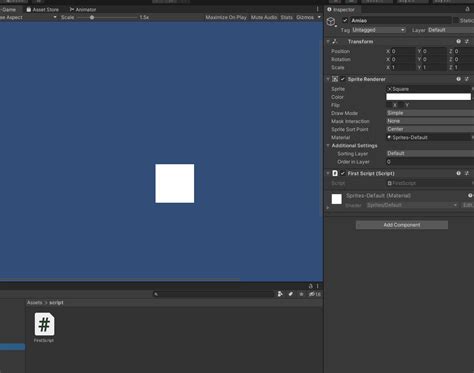Image resolution: width=474 pixels, height=373 pixels.
Task: Click Search by Label icon in Project
Action: [291, 294]
